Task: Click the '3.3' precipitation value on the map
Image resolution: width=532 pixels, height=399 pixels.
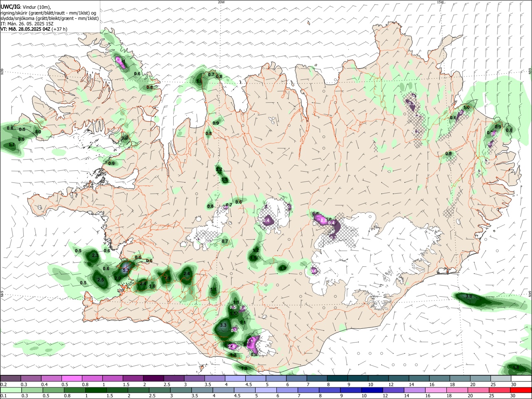Action: pos(223,325)
